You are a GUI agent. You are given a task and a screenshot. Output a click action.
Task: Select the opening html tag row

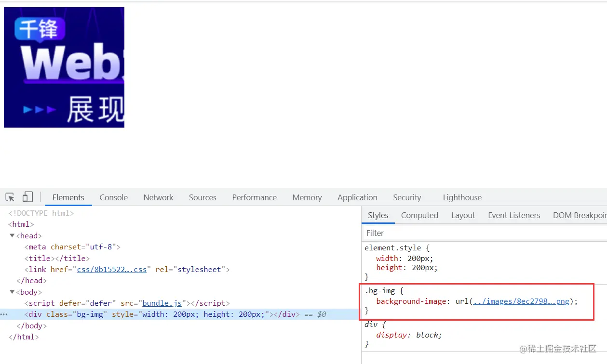click(x=21, y=224)
